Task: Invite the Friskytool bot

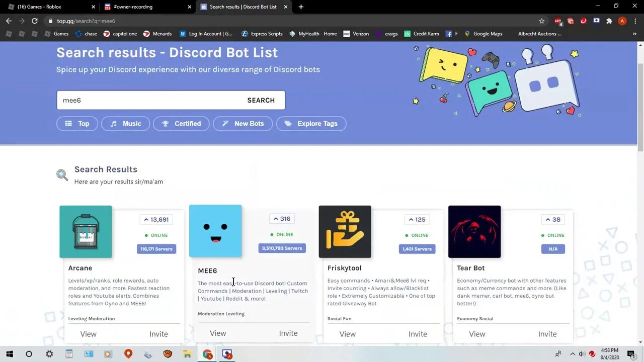Action: click(418, 334)
